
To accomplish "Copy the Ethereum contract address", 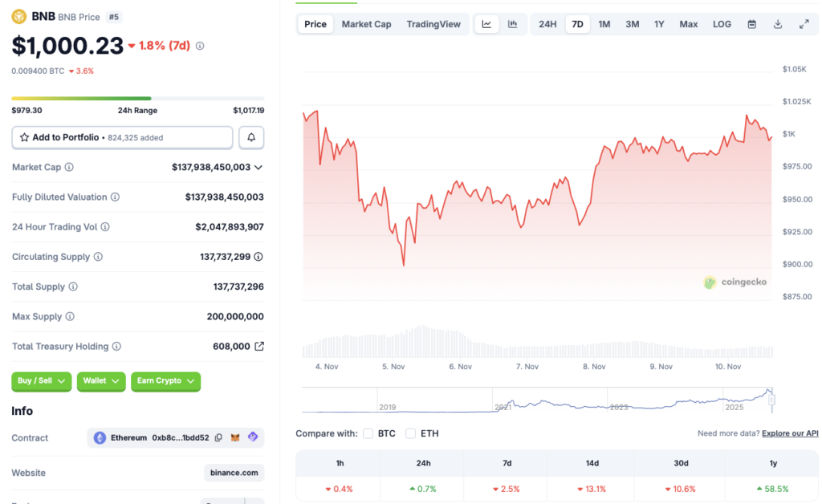I will [x=218, y=437].
